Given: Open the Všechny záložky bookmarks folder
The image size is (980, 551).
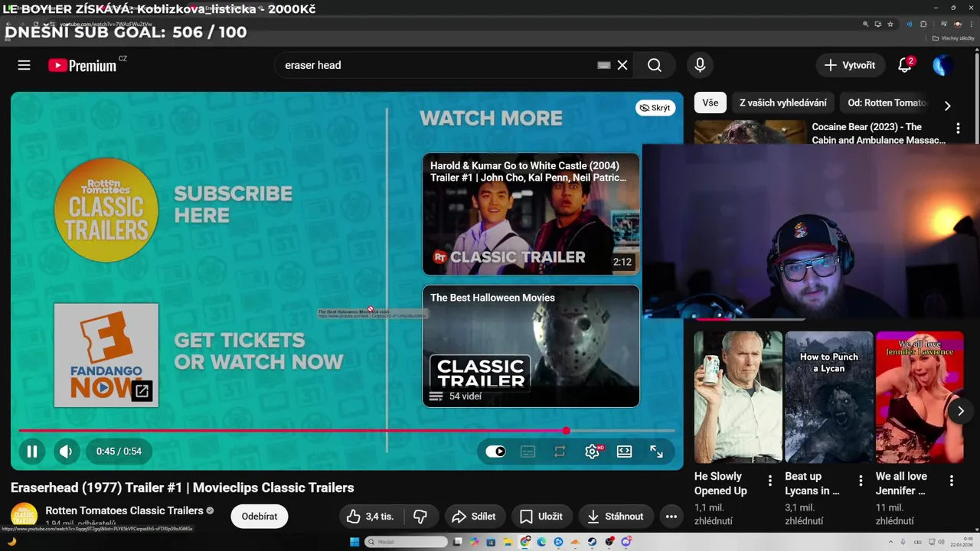Looking at the screenshot, I should coord(952,38).
